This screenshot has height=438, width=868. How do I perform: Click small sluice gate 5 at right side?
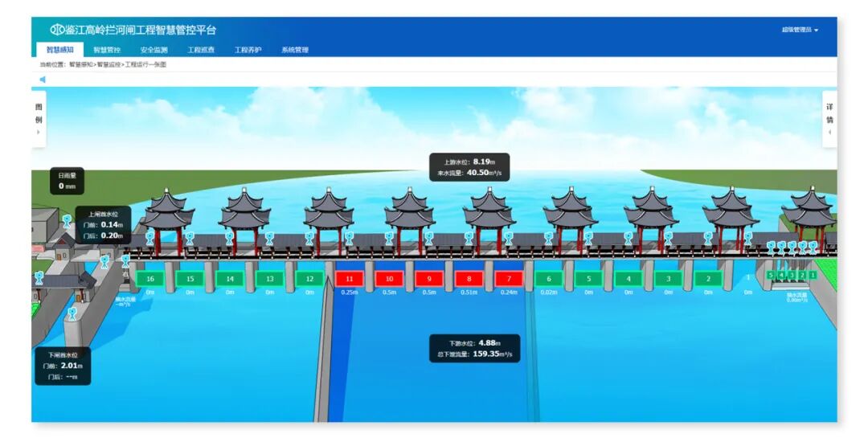[771, 275]
